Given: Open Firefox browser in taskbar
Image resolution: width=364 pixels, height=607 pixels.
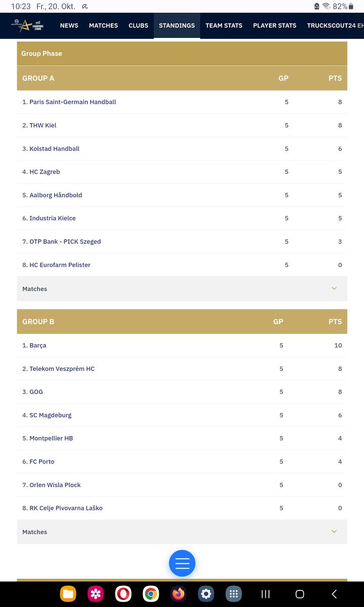Looking at the screenshot, I should tap(178, 594).
